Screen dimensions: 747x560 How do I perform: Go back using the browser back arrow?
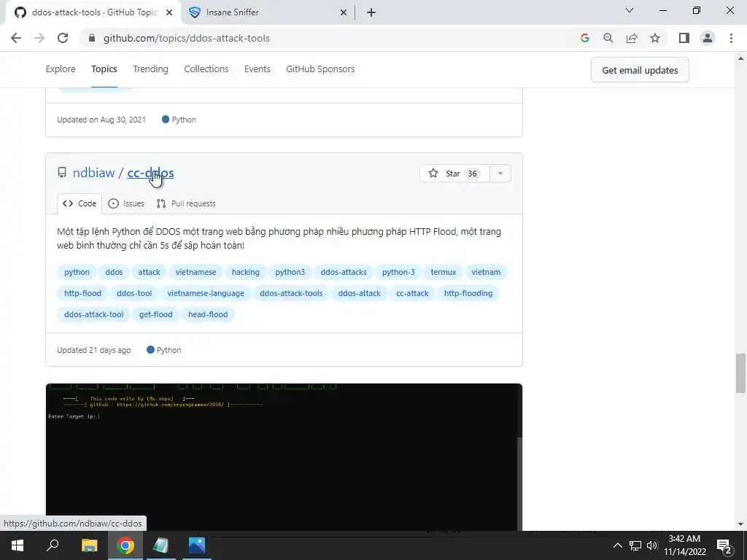pos(16,38)
